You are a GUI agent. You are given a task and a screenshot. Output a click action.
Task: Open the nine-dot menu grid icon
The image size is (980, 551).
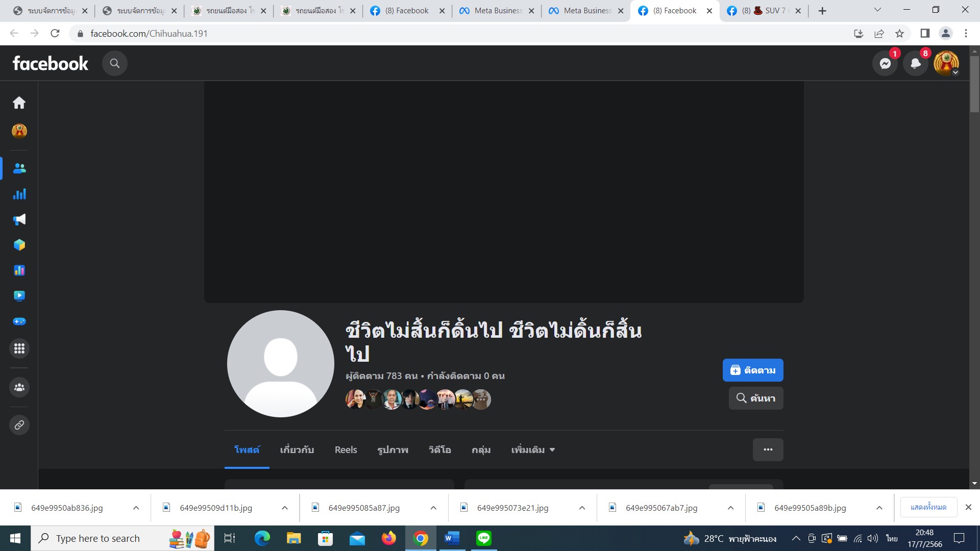pyautogui.click(x=19, y=348)
